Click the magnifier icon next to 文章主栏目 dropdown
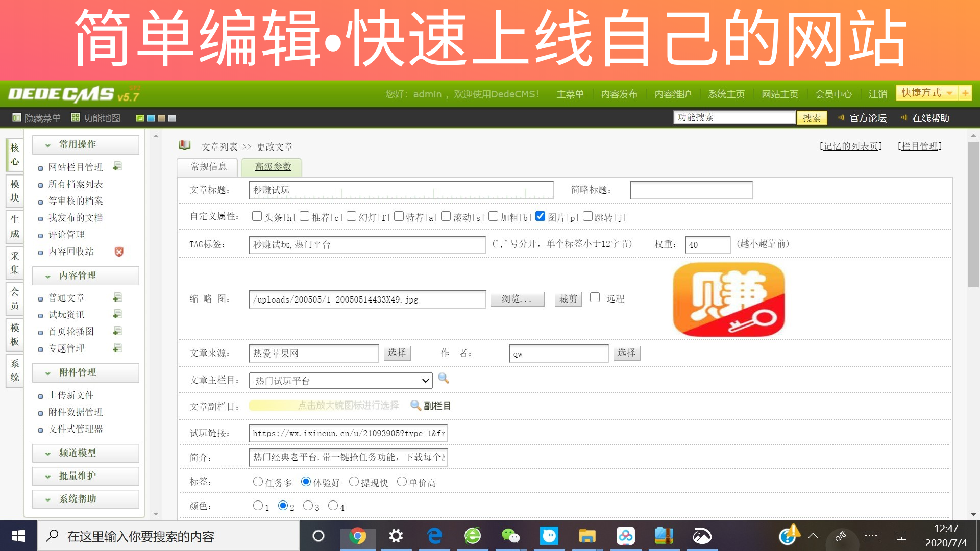980x551 pixels. point(444,378)
